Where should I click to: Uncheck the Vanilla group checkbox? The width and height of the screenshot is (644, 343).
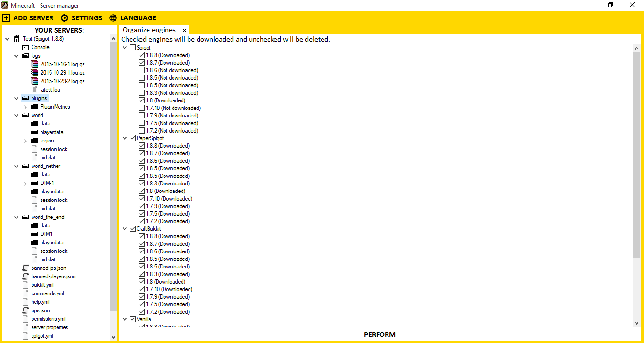132,319
